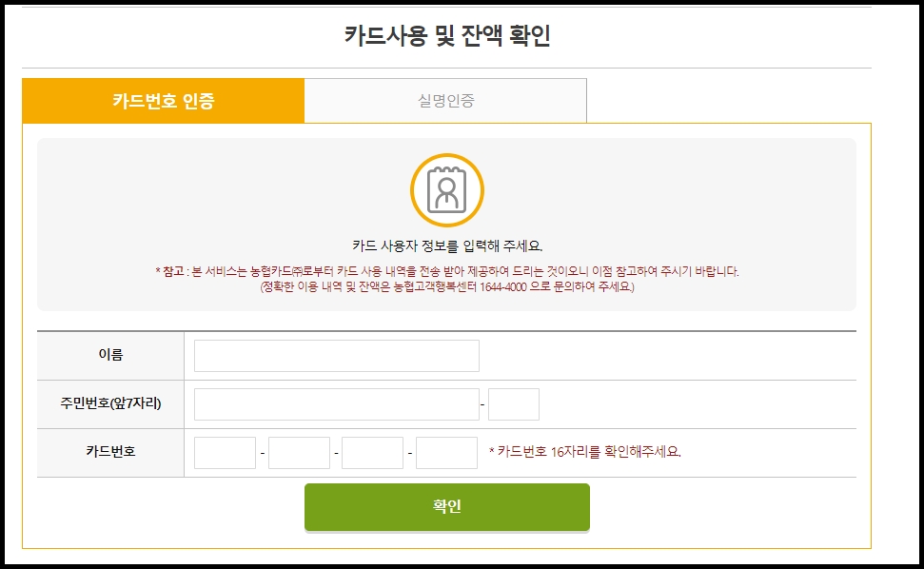Click the third card number segment box
The image size is (924, 569).
[372, 453]
